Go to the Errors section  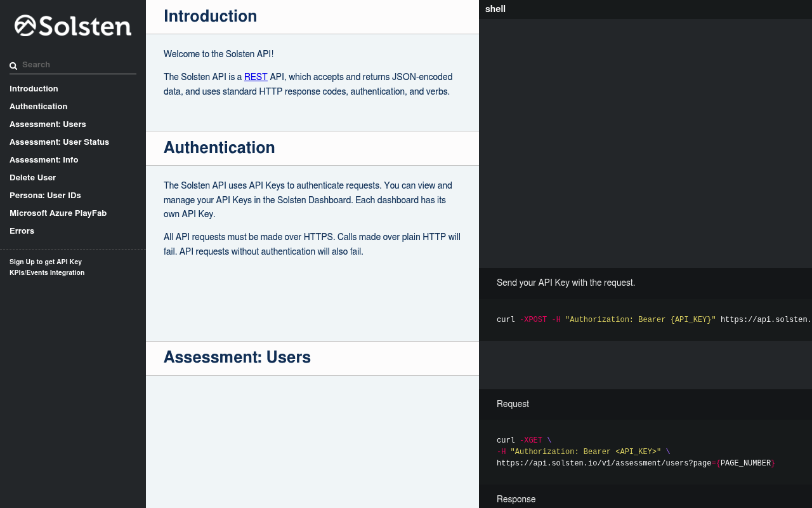click(x=22, y=231)
